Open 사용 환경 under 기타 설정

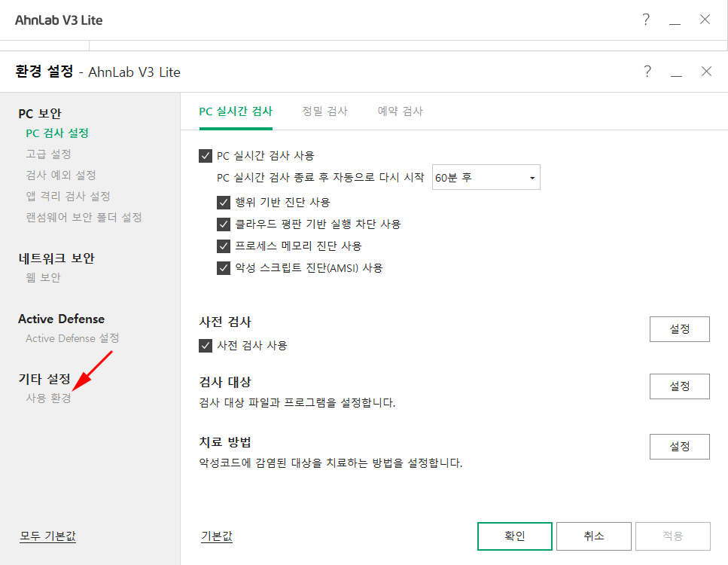click(x=49, y=399)
